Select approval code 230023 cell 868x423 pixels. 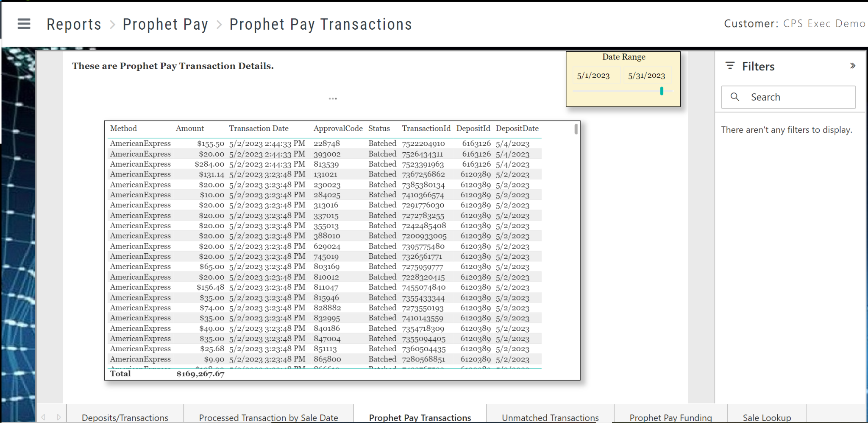point(327,185)
